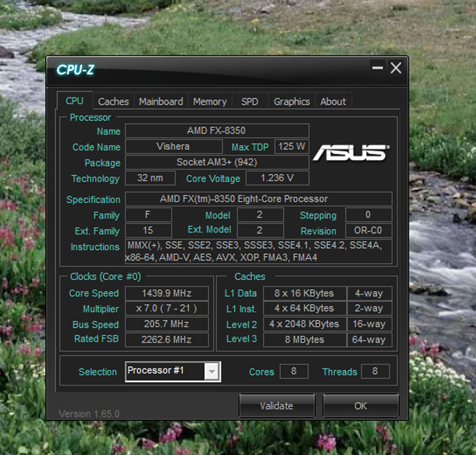Click the Vishera code name value
This screenshot has height=455, width=476.
pyautogui.click(x=174, y=147)
